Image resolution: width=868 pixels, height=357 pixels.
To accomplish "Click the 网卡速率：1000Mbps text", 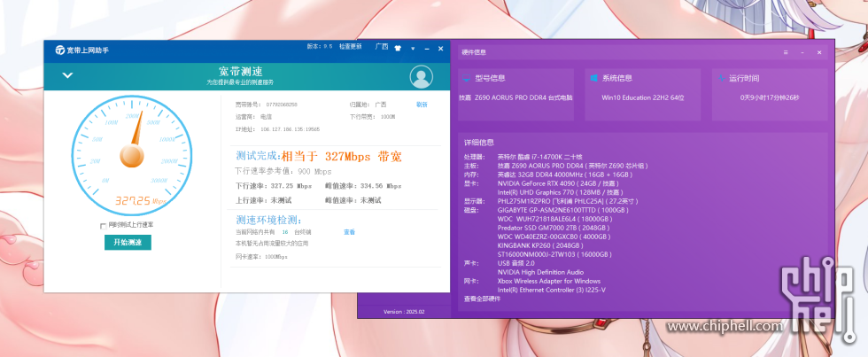I will click(x=261, y=257).
